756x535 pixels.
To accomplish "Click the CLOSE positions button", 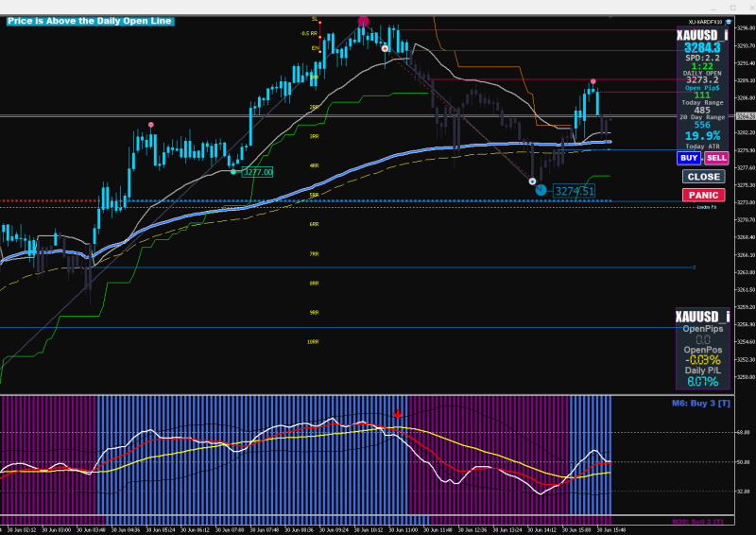I will (x=703, y=177).
